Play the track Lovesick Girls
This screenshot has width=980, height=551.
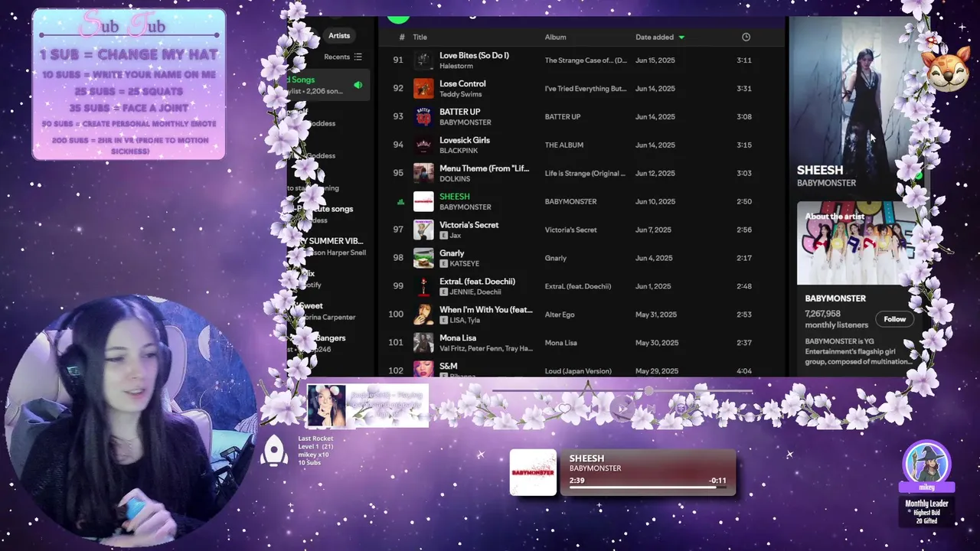pyautogui.click(x=465, y=140)
